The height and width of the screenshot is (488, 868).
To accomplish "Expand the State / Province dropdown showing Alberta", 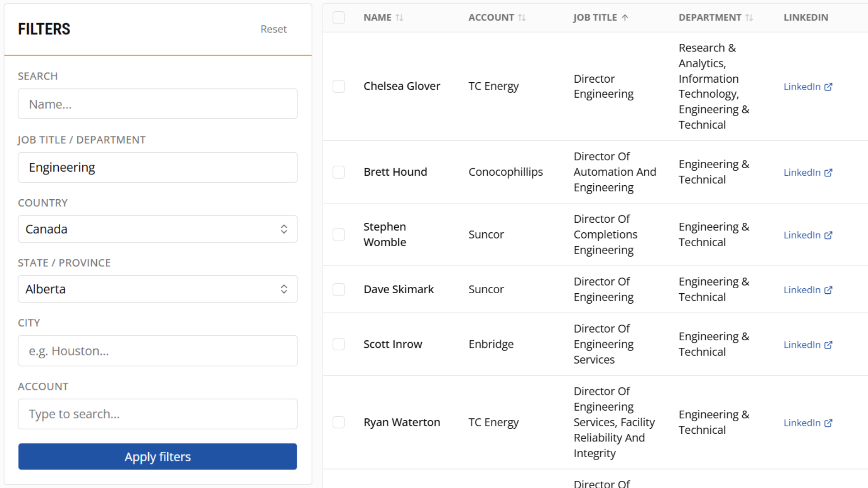I will point(158,289).
